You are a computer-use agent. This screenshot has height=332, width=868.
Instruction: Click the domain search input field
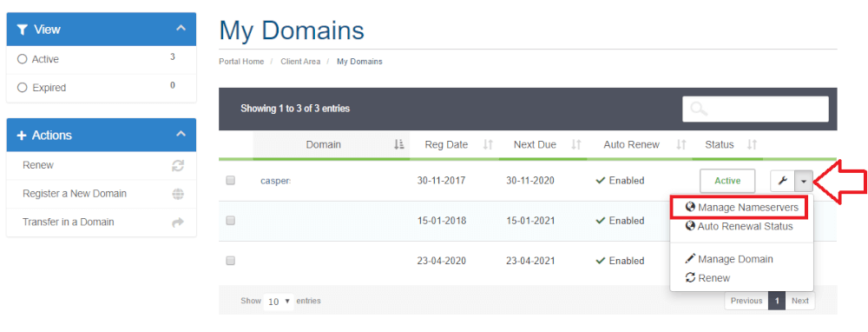[755, 109]
